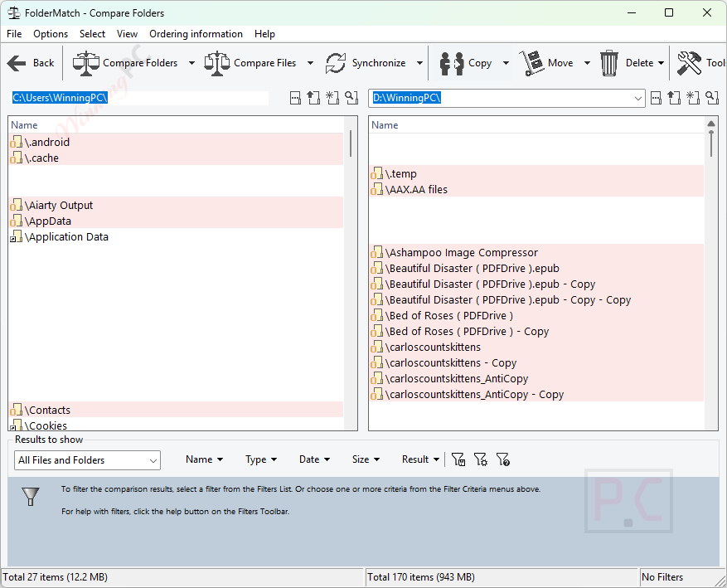
Task: Click the Compare Folders scales button
Action: pyautogui.click(x=124, y=63)
